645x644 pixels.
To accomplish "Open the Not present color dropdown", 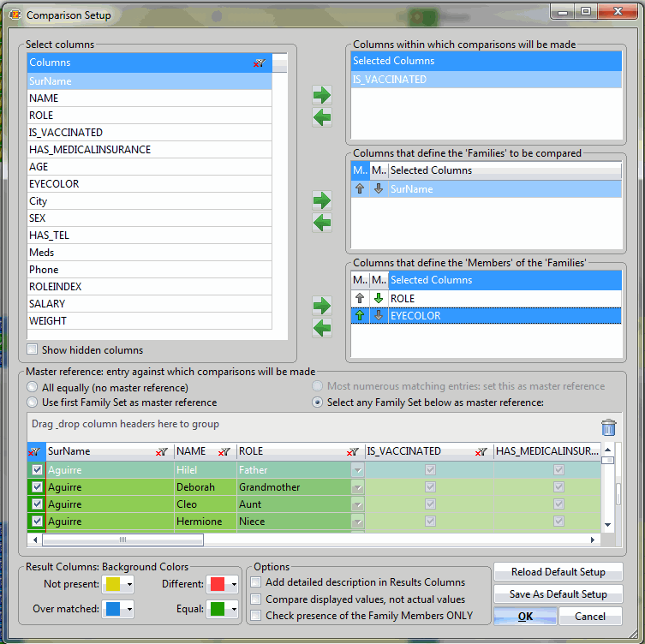I will pos(128,585).
